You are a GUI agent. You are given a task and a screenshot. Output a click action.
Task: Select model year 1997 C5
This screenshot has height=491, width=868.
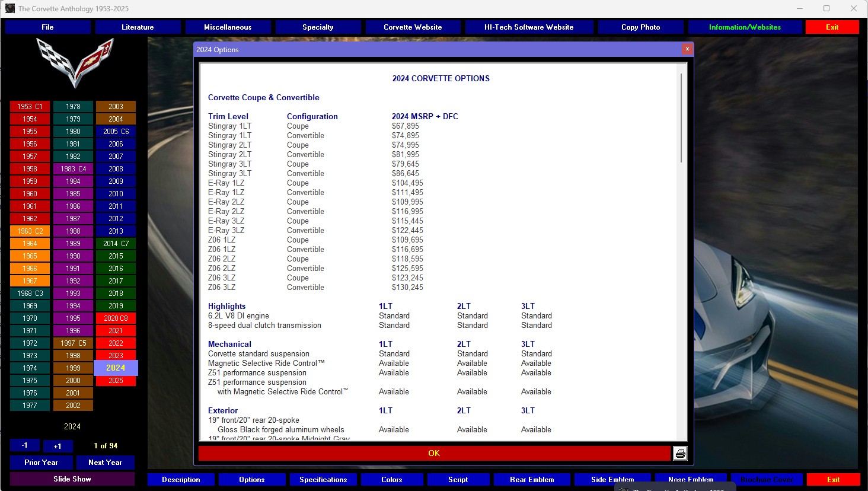(x=73, y=343)
